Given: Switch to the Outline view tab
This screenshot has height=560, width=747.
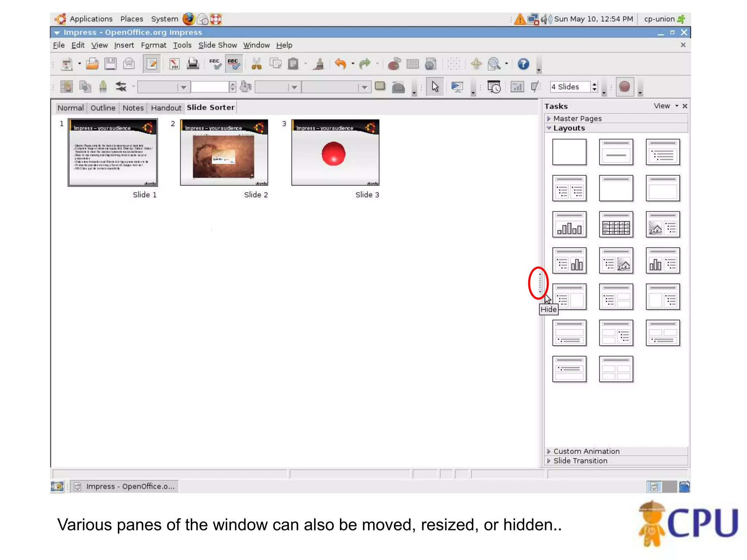Looking at the screenshot, I should tap(103, 108).
